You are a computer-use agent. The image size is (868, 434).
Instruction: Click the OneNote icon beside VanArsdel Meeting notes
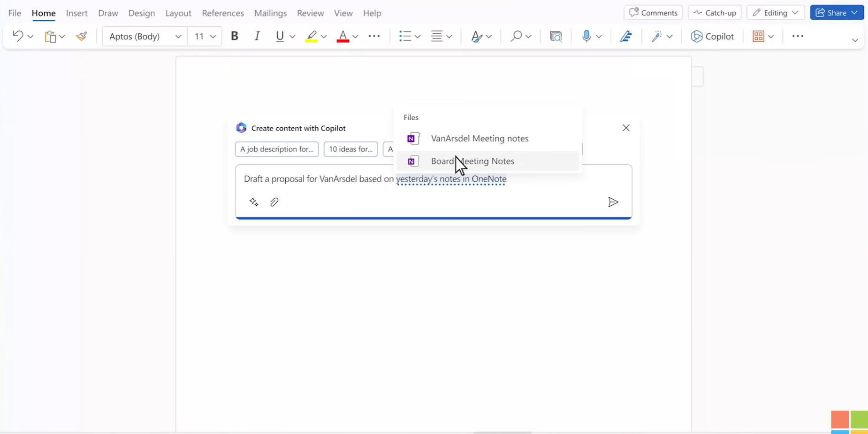tap(413, 139)
